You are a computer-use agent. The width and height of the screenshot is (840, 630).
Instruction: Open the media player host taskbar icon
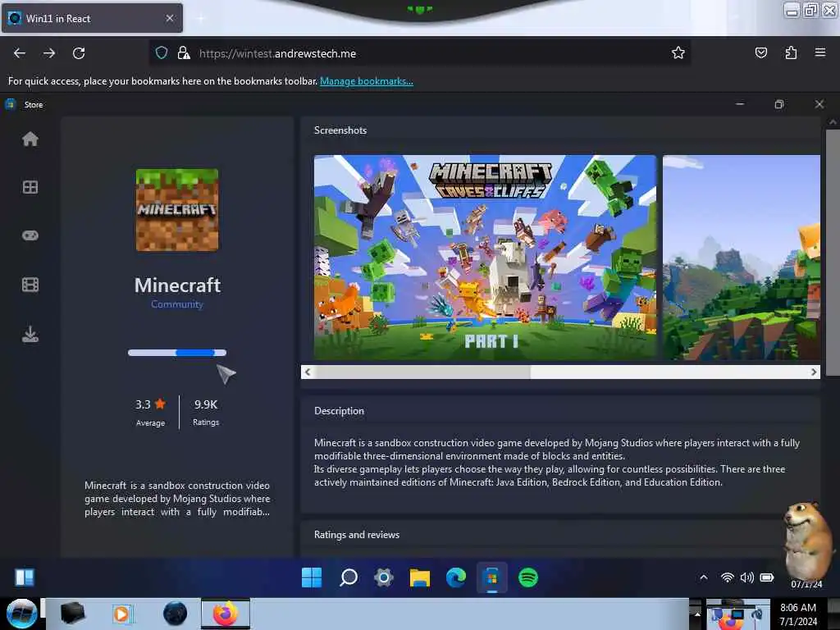pos(121,614)
